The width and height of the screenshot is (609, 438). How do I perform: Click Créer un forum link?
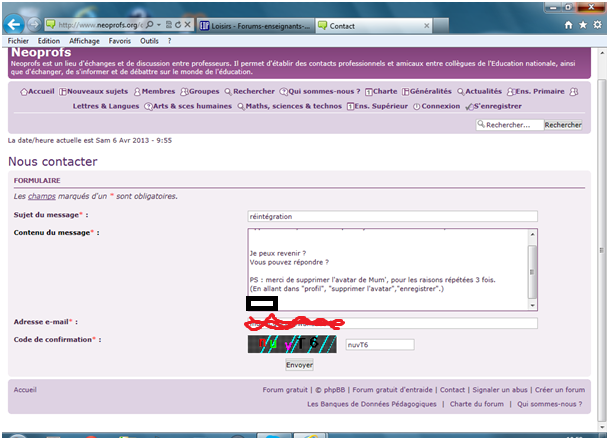pyautogui.click(x=560, y=389)
